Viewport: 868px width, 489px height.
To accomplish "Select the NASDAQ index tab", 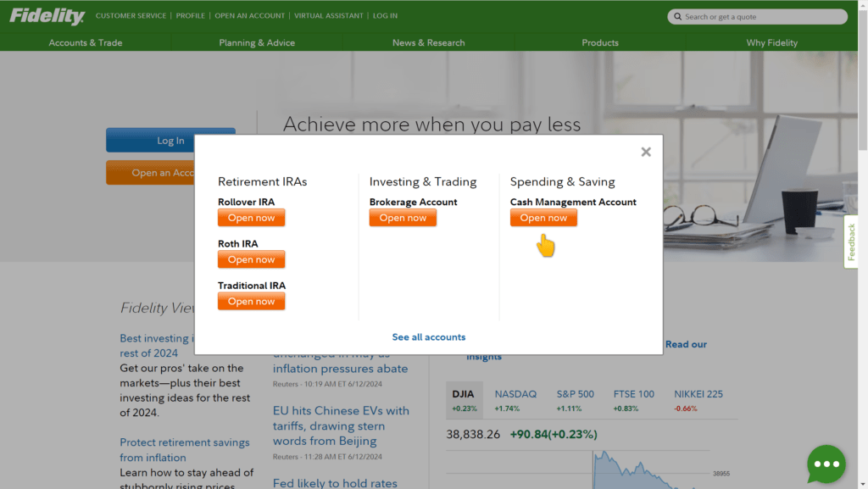I will tap(515, 401).
